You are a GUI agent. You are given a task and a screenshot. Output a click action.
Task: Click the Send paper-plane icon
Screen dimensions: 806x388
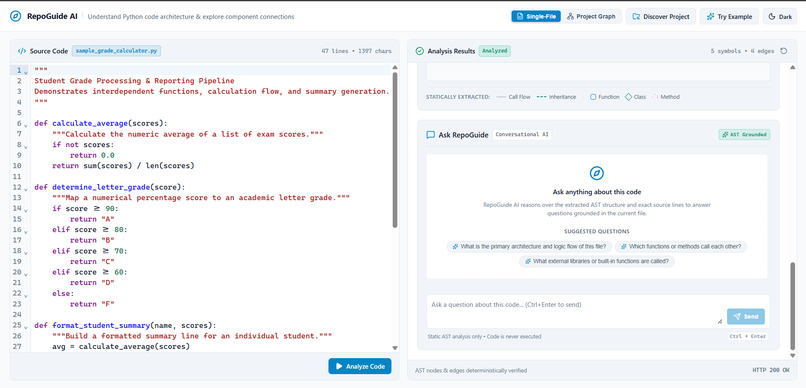click(737, 317)
